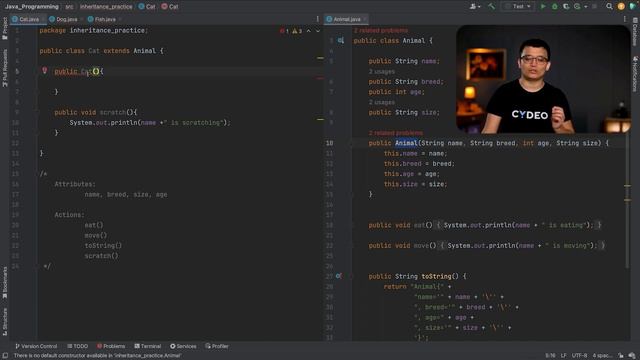This screenshot has height=360, width=640.
Task: Click the 'scratch' method name in Cat.java
Action: 113,112
